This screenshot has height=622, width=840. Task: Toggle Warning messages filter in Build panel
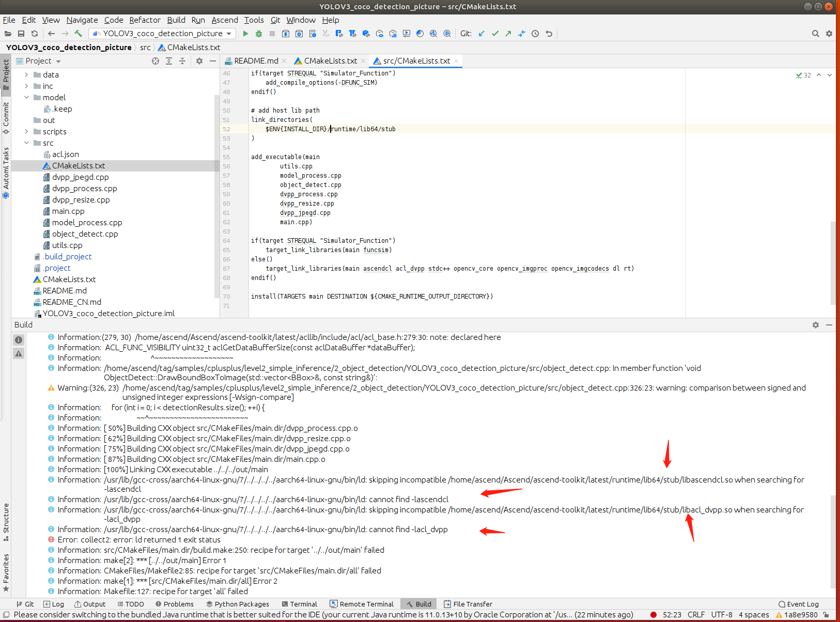[19, 353]
